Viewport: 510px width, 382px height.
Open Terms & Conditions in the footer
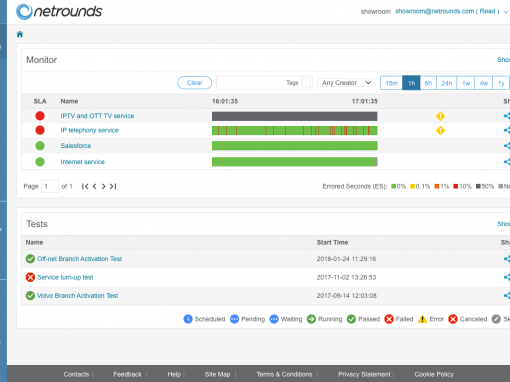pyautogui.click(x=284, y=374)
